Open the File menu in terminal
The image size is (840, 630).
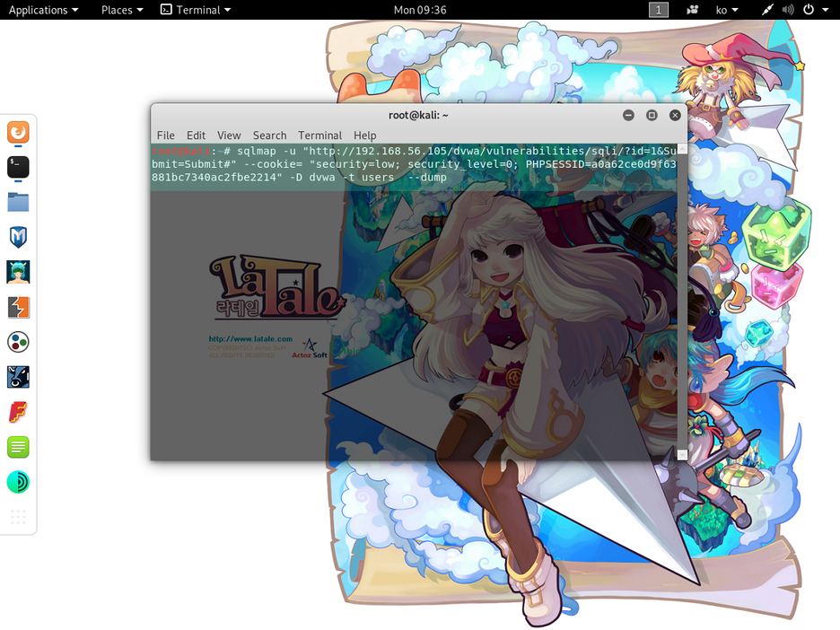[x=165, y=136]
